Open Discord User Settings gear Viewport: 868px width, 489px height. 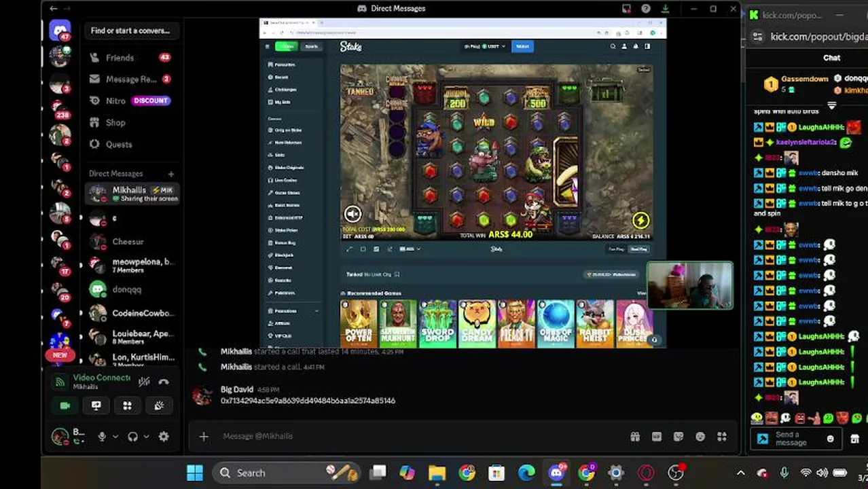pyautogui.click(x=164, y=437)
